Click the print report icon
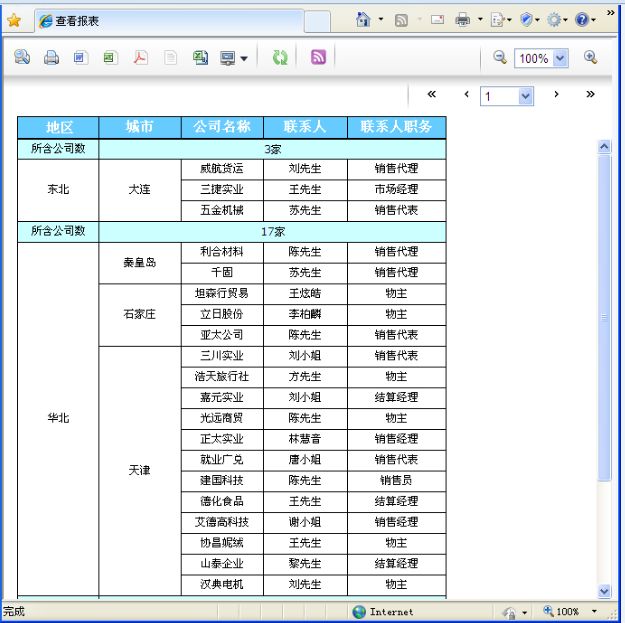Viewport: 625px width, 623px height. [x=51, y=58]
